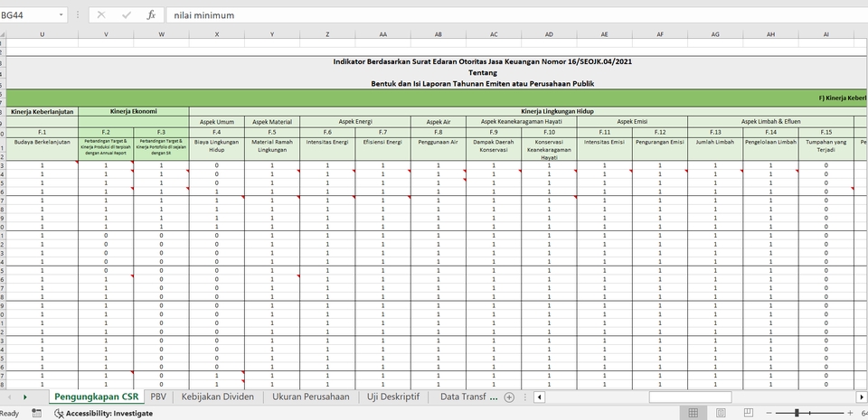Image resolution: width=868 pixels, height=420 pixels.
Task: Select column AG header
Action: coord(714,34)
